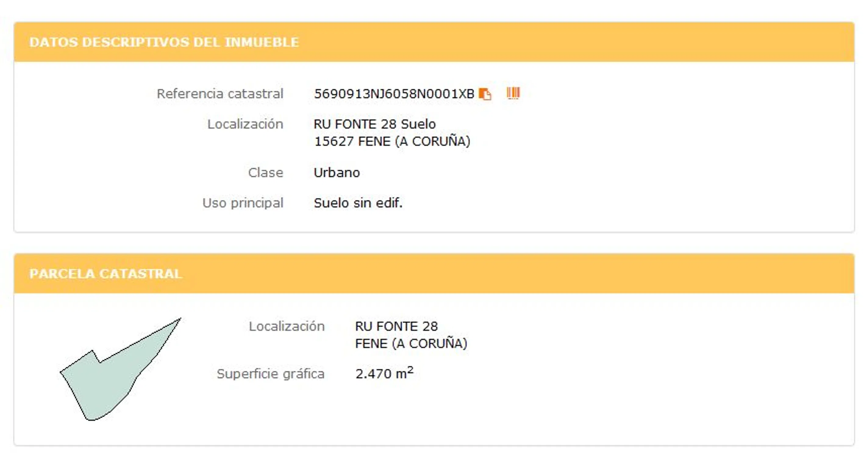868x457 pixels.
Task: Open the barcode icon beside the reference
Action: point(513,93)
